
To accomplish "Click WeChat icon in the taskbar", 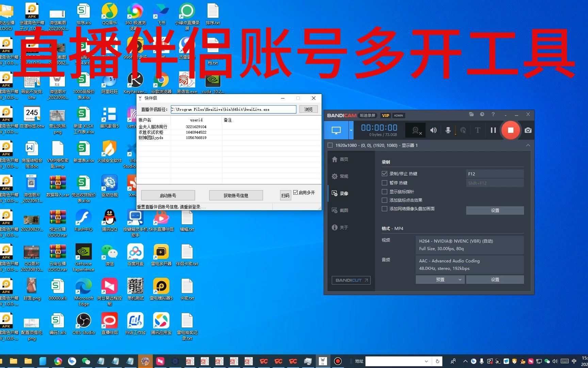I will point(86,361).
